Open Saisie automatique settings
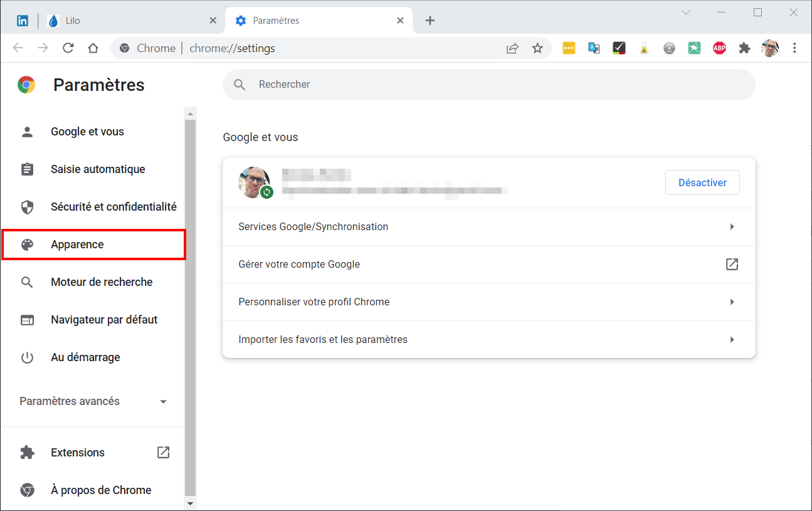 coord(93,169)
